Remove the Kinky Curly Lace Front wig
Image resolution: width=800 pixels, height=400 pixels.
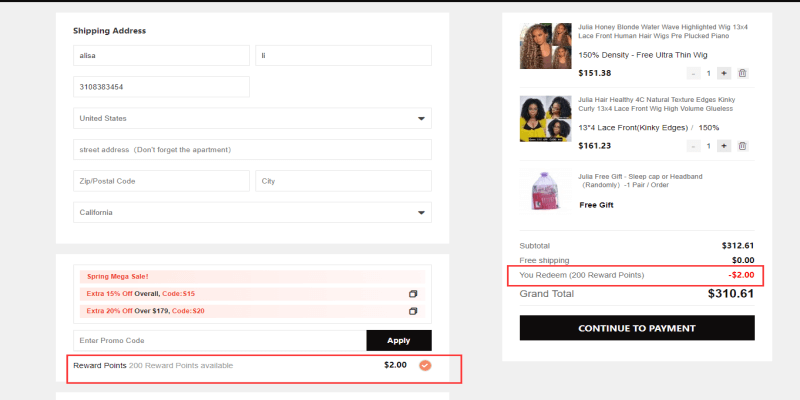(x=742, y=146)
